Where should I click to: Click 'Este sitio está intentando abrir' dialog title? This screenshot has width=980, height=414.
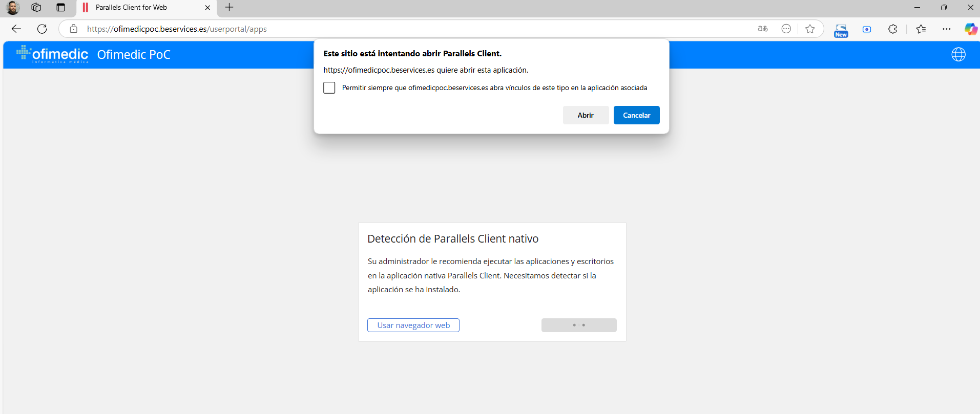412,54
